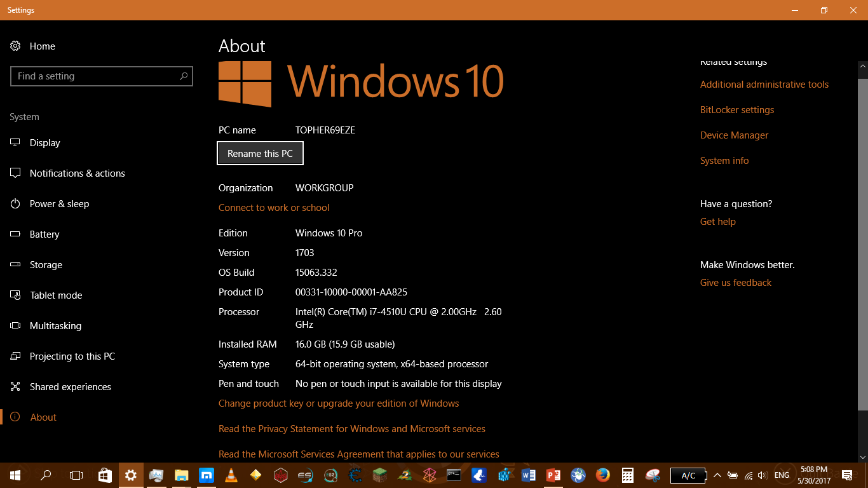Launch Minecraft grass block icon

tap(380, 475)
